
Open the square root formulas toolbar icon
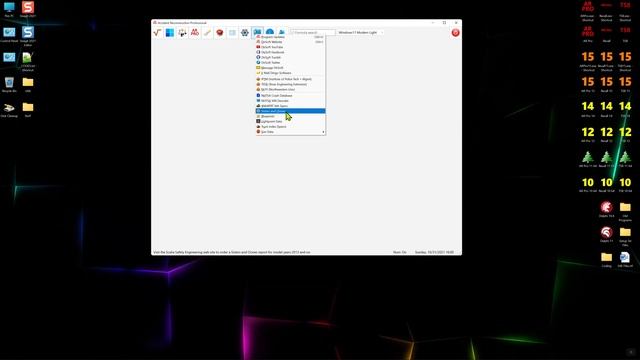point(157,33)
